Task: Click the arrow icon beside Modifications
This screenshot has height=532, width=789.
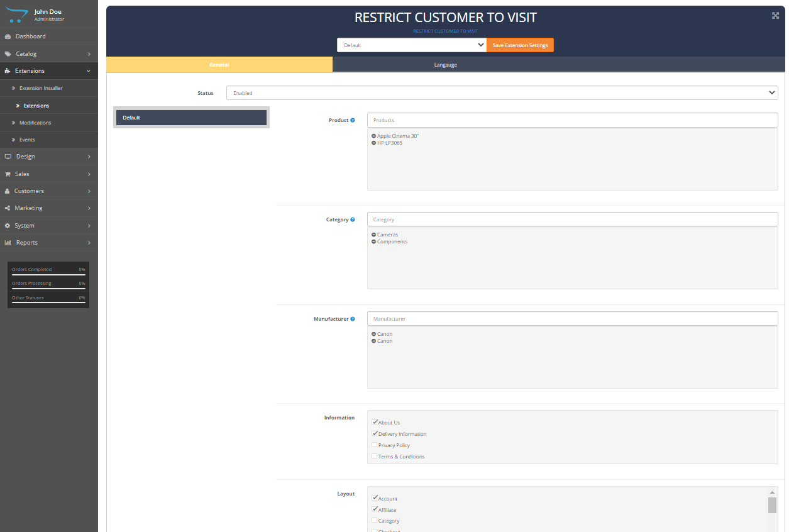Action: point(13,123)
